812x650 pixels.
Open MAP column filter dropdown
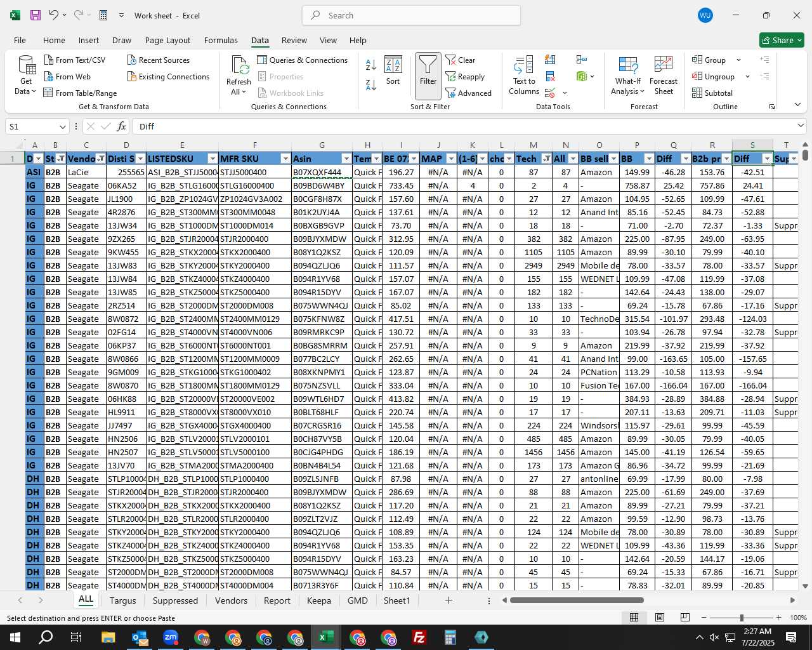tap(451, 159)
